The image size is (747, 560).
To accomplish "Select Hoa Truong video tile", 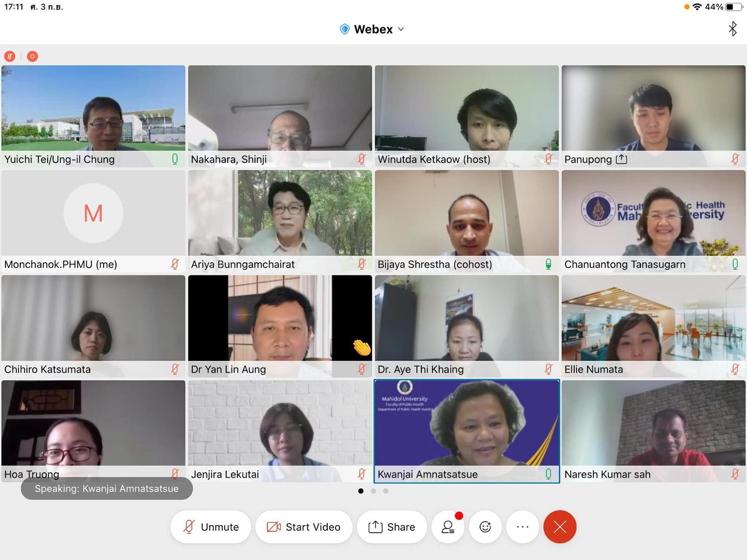I will (x=93, y=431).
